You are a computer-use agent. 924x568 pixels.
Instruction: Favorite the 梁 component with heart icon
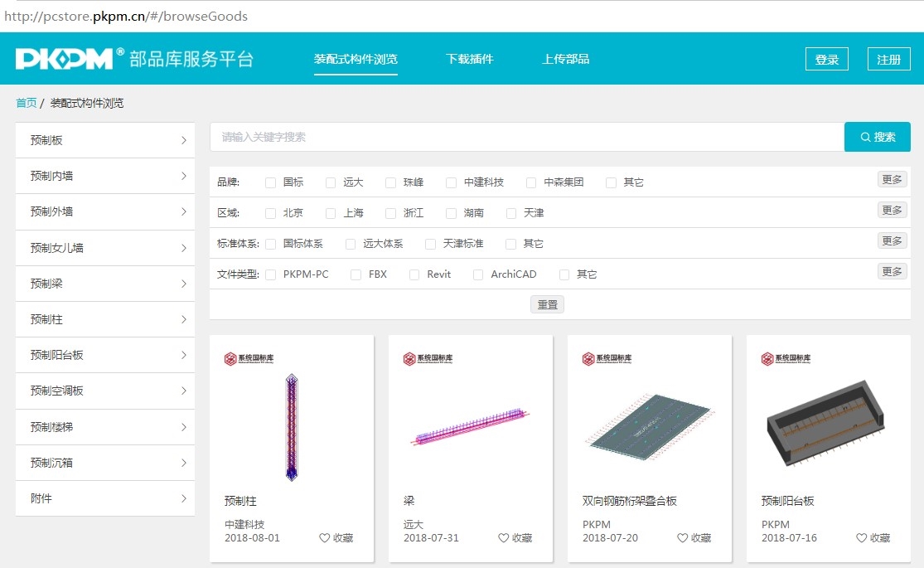click(504, 538)
